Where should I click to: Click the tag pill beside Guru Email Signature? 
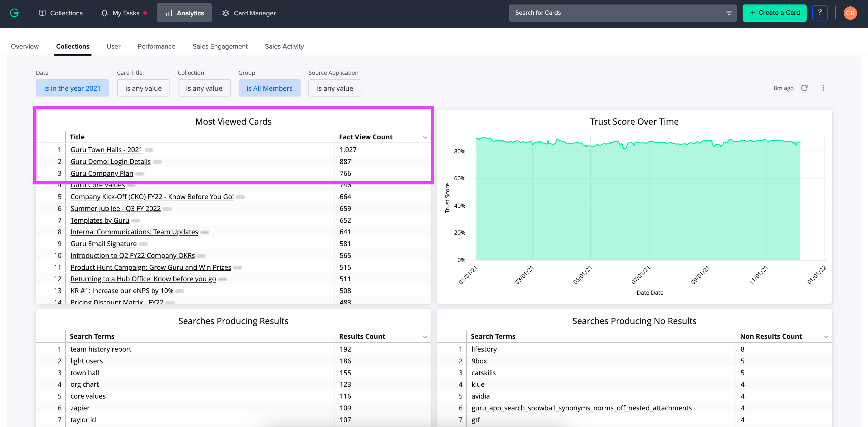(x=143, y=244)
